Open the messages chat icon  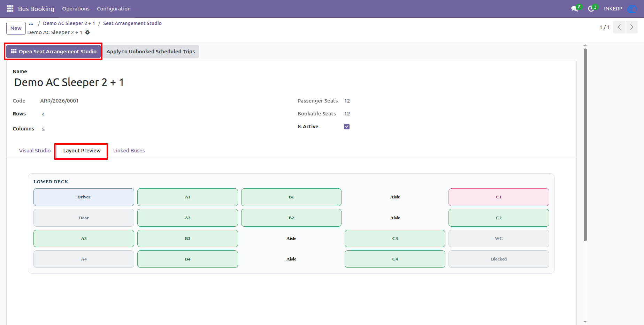click(x=575, y=9)
